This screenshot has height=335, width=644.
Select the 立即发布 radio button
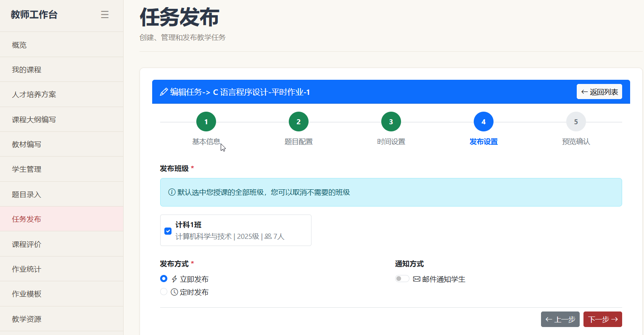[164, 279]
